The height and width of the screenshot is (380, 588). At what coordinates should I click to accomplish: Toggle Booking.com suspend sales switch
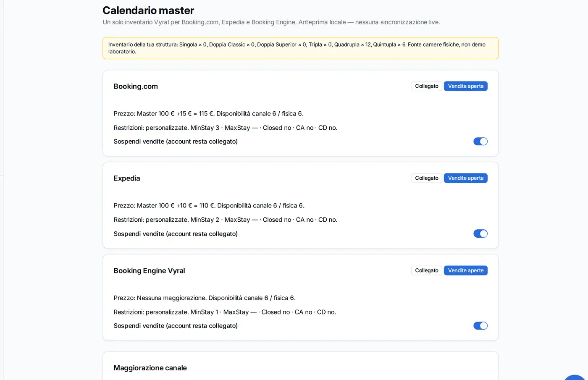480,142
